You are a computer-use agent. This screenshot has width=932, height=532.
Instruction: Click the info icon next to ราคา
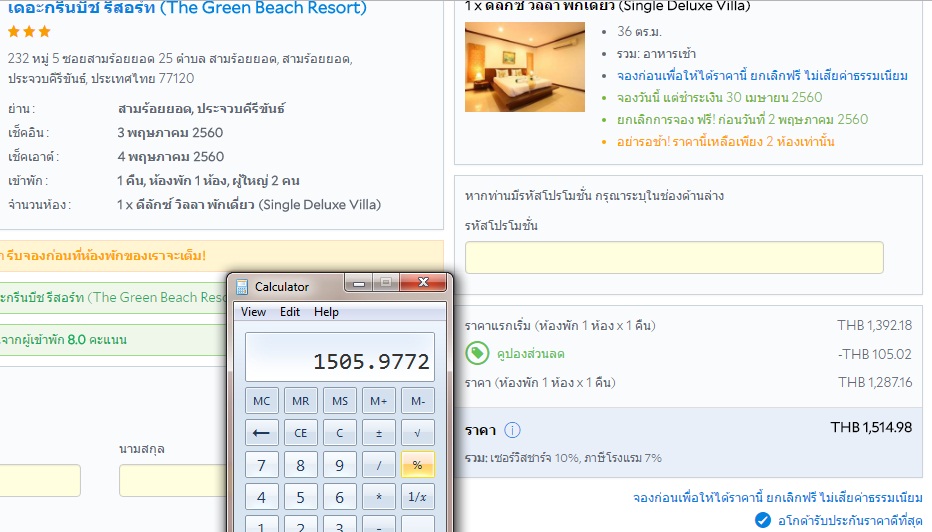click(x=512, y=430)
